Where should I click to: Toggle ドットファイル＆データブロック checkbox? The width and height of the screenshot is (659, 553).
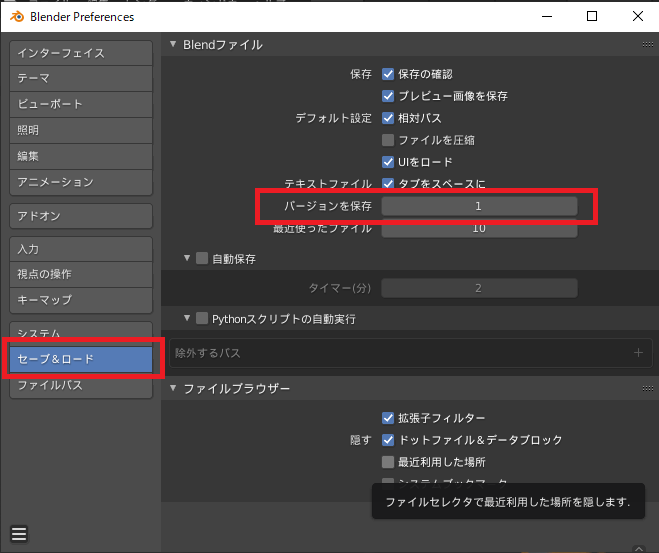pyautogui.click(x=388, y=440)
